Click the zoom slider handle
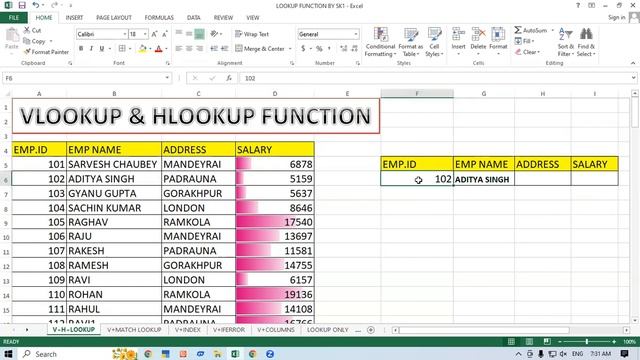 587,342
